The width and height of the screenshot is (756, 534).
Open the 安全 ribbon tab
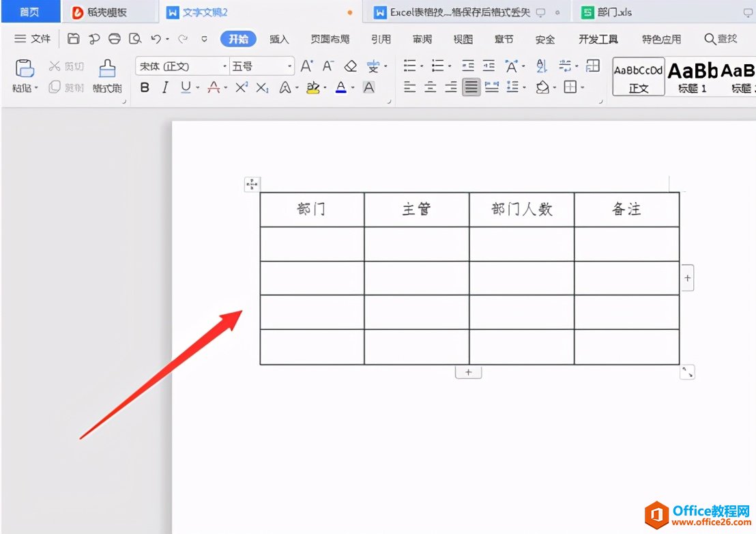point(545,39)
